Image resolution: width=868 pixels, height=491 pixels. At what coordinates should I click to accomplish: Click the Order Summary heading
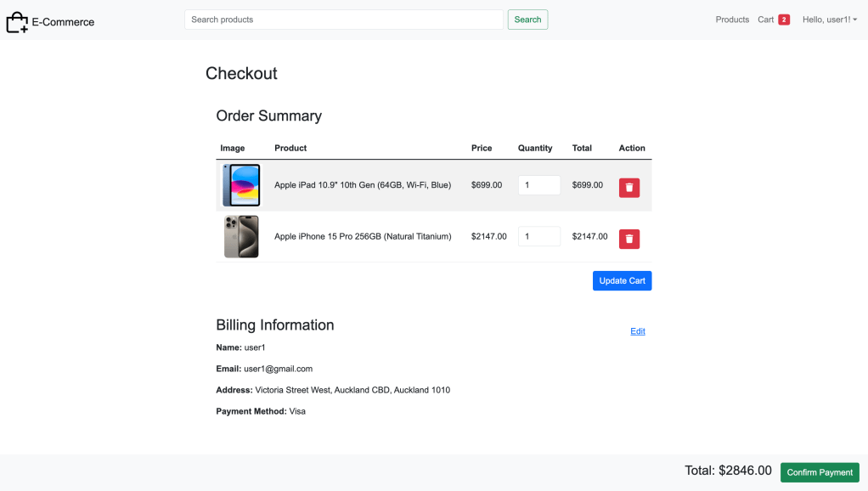point(268,116)
